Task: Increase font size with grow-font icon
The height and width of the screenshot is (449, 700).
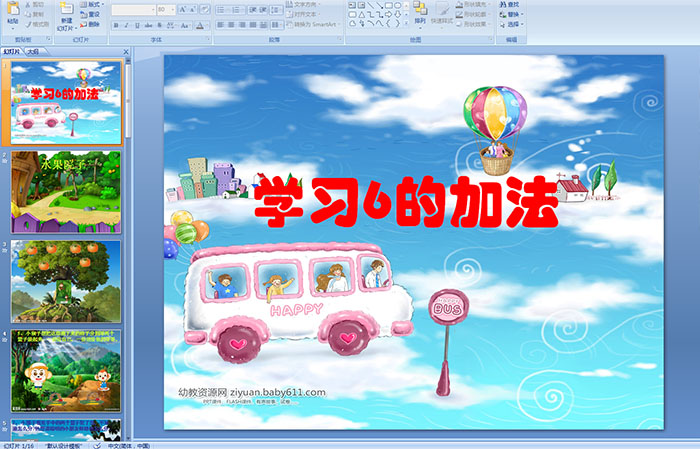Action: 183,9
